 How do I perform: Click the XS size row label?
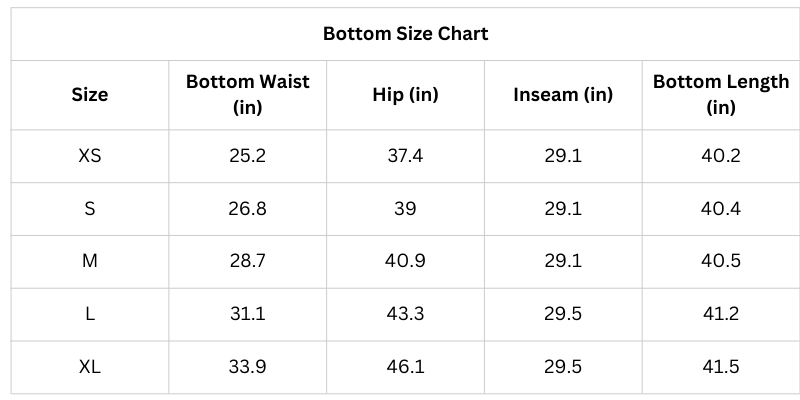coord(90,156)
